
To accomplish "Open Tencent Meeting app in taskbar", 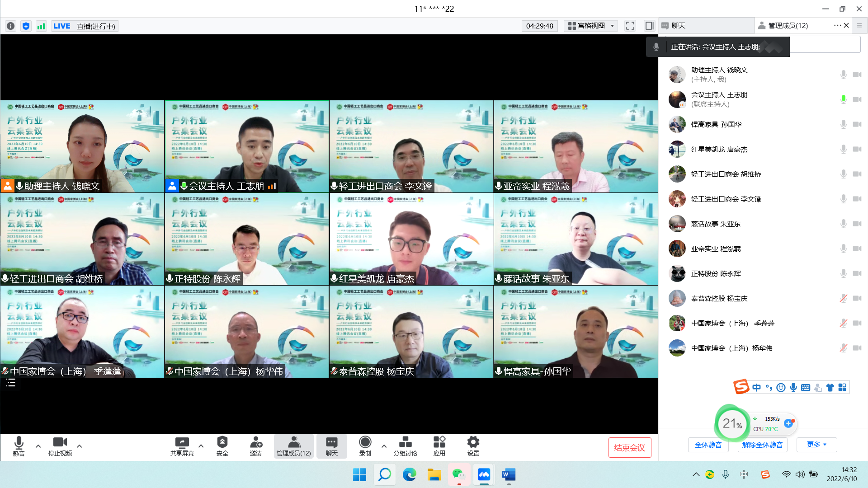I will pyautogui.click(x=484, y=474).
